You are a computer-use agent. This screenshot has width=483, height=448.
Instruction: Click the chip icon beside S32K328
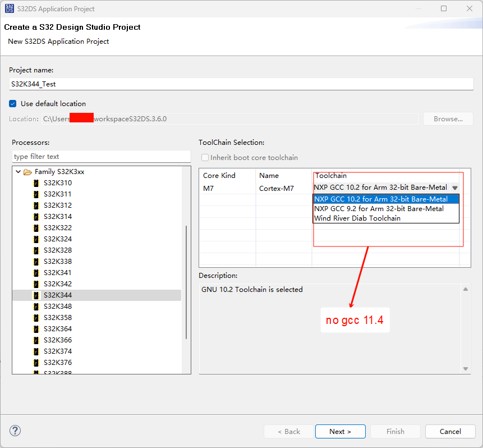36,250
